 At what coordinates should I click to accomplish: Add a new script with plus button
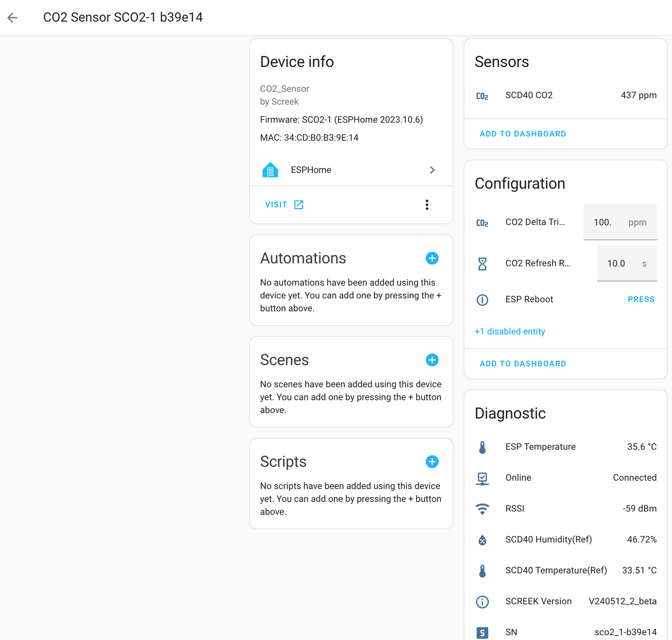coord(432,461)
